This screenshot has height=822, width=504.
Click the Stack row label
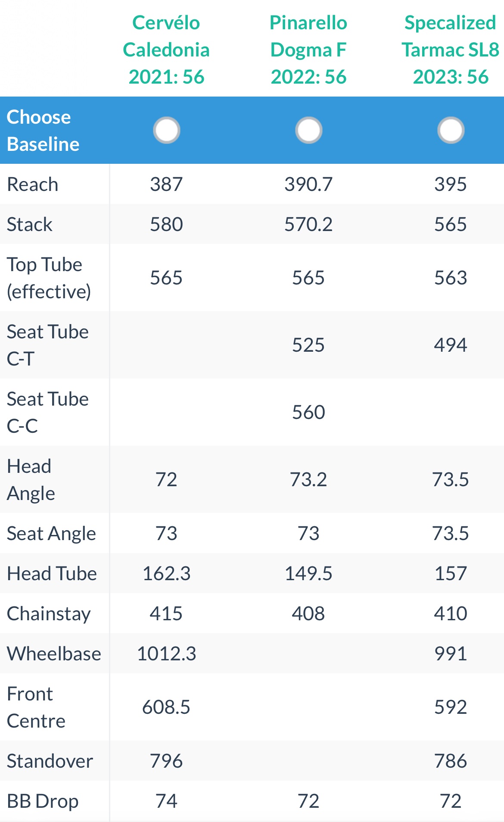pos(30,224)
